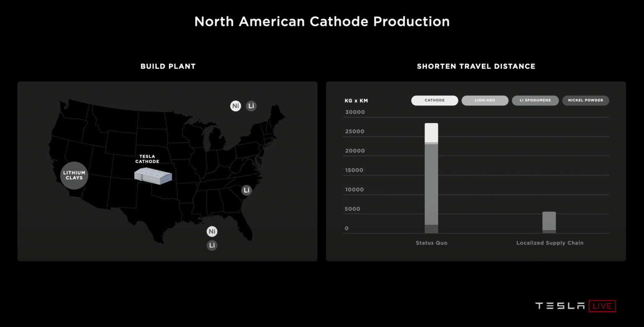The height and width of the screenshot is (327, 644).
Task: Click the "Status Quo" axis label
Action: click(x=431, y=243)
